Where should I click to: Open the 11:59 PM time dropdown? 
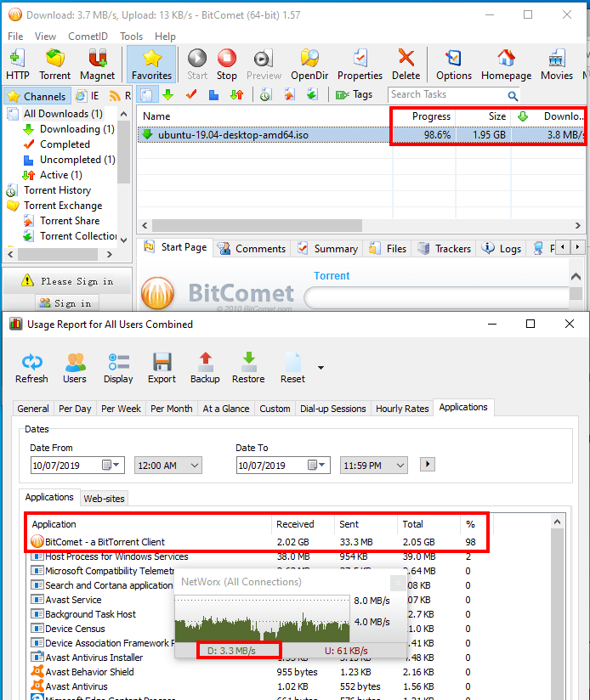pos(373,466)
